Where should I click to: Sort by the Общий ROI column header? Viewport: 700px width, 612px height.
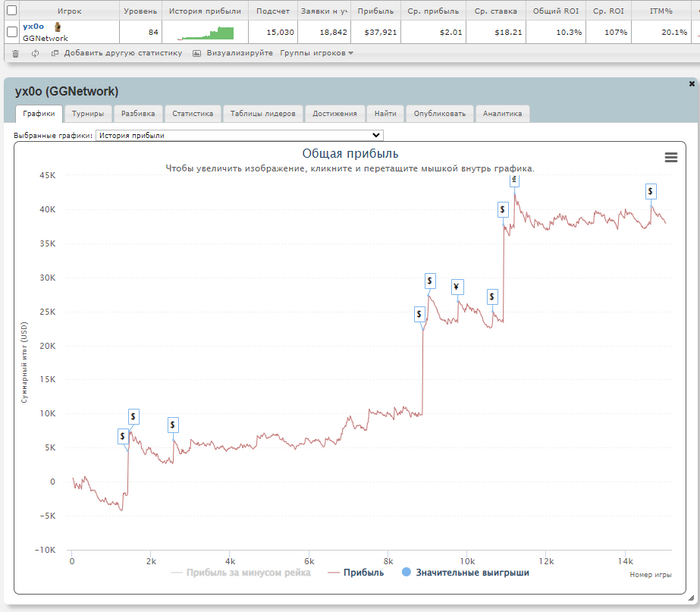tap(555, 9)
